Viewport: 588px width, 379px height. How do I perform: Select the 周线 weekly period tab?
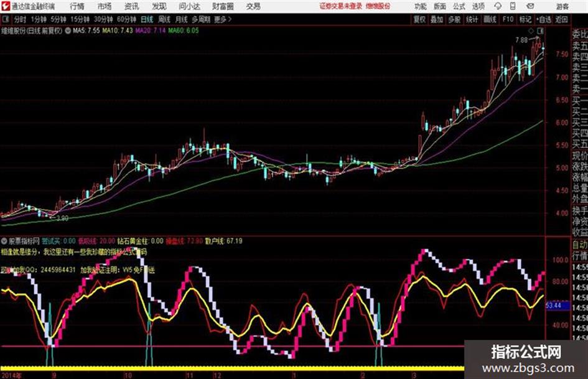pos(164,19)
